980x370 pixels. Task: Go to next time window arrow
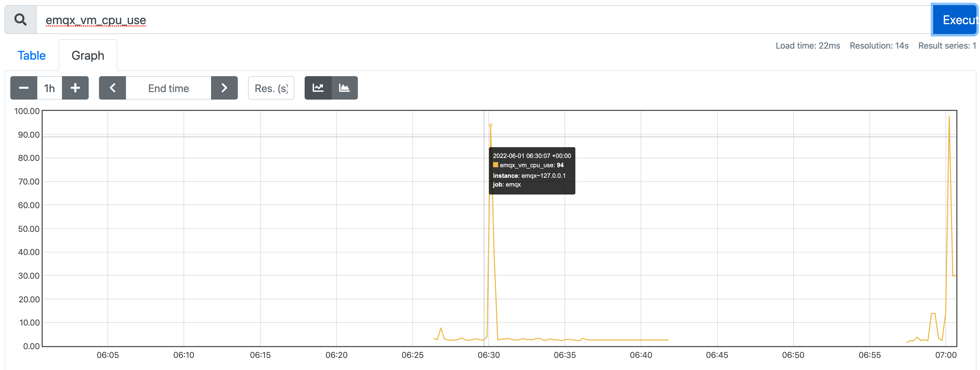(224, 88)
